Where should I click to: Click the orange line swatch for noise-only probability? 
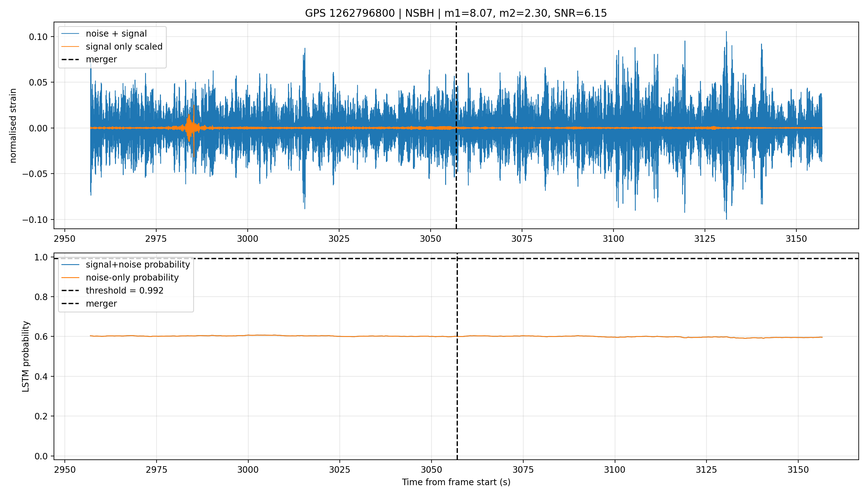pos(70,278)
